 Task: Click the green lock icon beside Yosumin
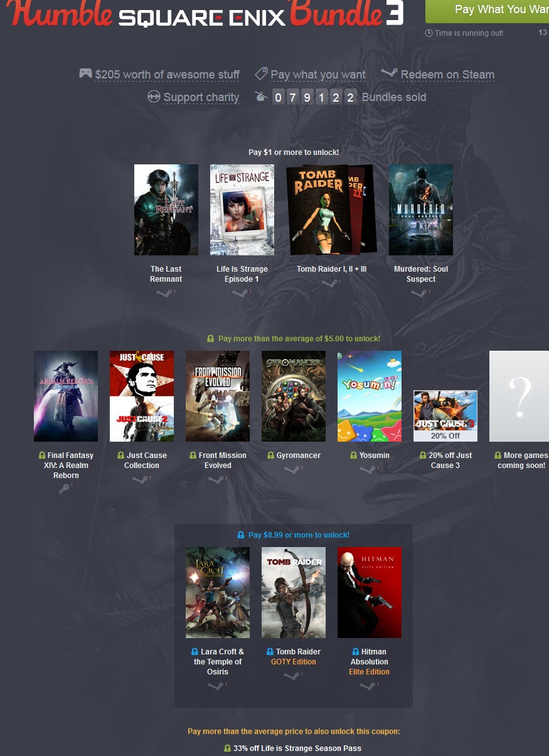(354, 455)
